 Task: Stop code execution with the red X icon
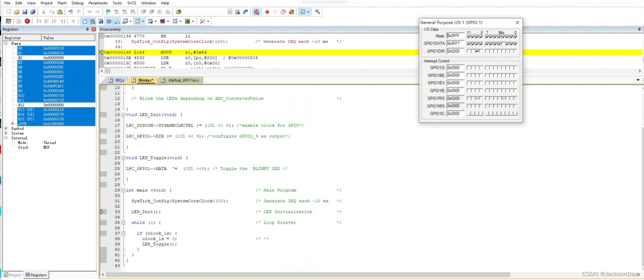(27, 21)
